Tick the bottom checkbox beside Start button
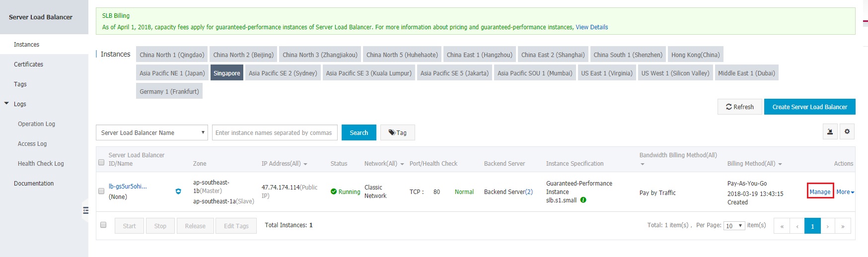The height and width of the screenshot is (257, 868). (x=103, y=225)
